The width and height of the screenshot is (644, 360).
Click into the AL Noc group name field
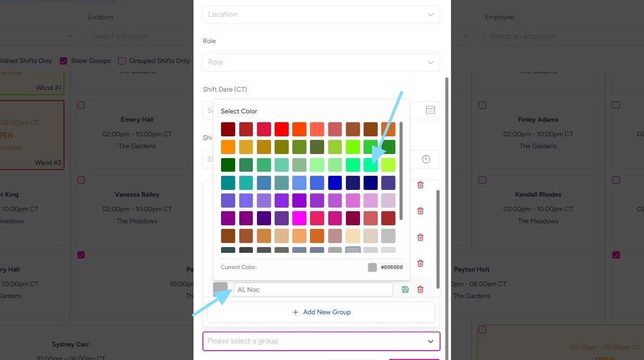313,289
